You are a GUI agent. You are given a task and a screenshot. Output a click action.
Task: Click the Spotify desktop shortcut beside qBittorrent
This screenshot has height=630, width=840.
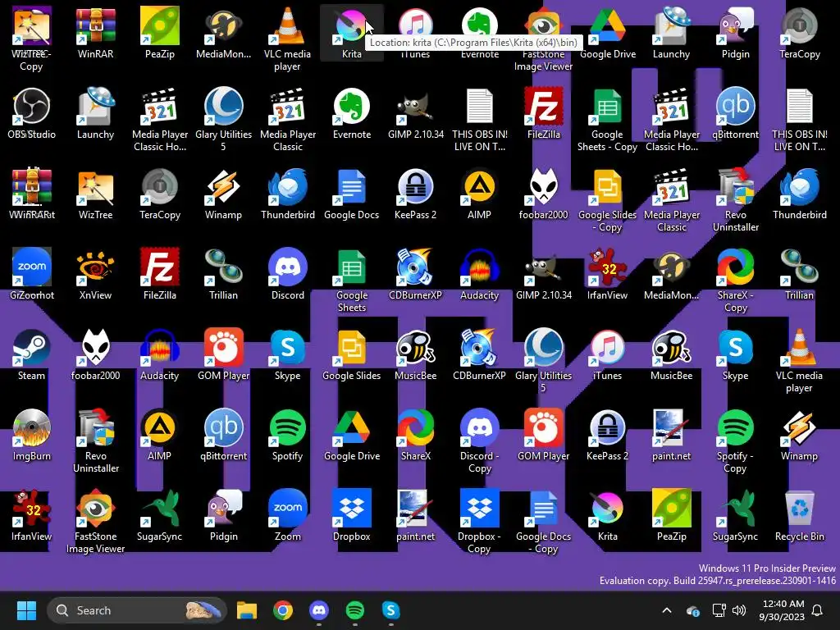click(x=288, y=435)
